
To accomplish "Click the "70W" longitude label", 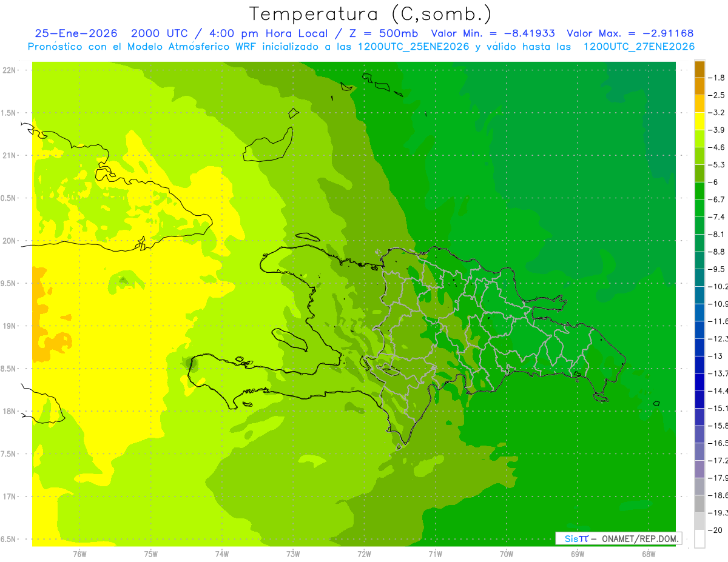I will pyautogui.click(x=507, y=554).
